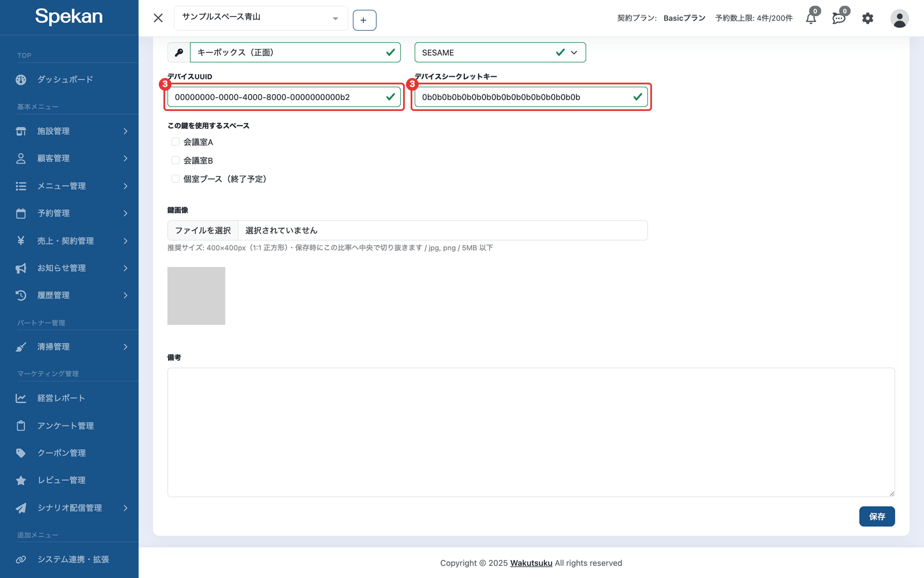Close the sidebar with the X icon
The image size is (924, 578).
(158, 18)
